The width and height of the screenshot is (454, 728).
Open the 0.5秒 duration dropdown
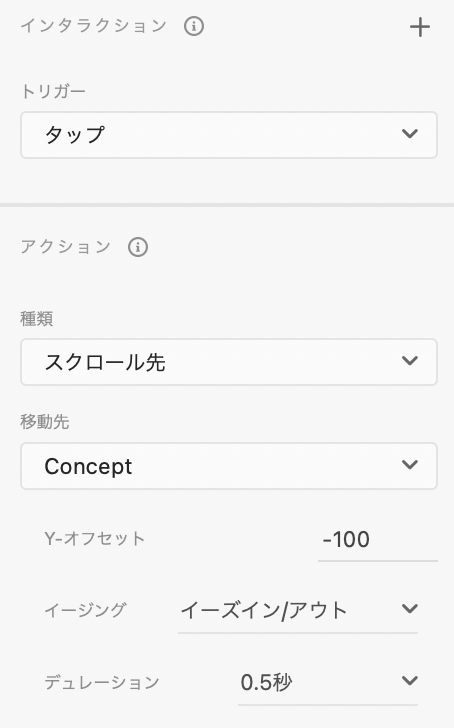[x=328, y=683]
